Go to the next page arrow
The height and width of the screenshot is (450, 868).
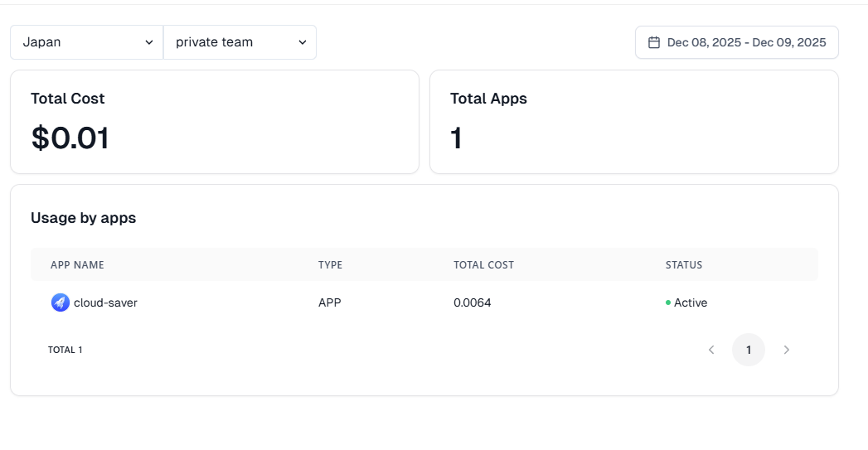786,350
